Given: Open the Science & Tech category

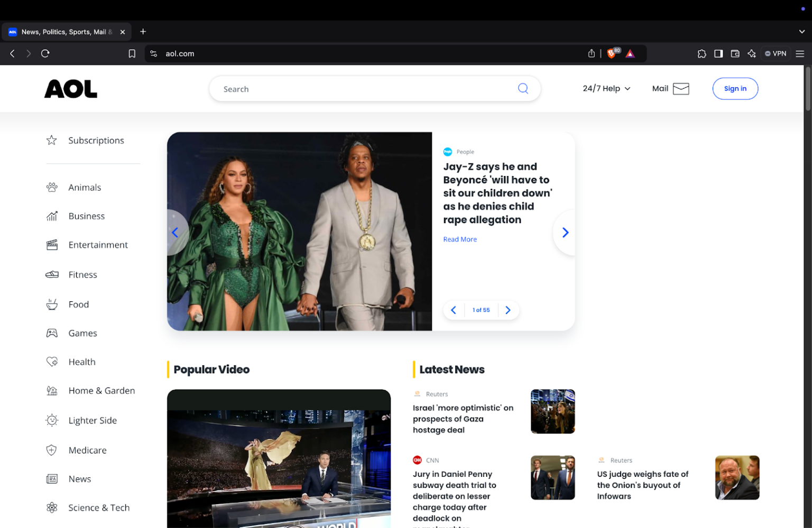Looking at the screenshot, I should coord(99,507).
